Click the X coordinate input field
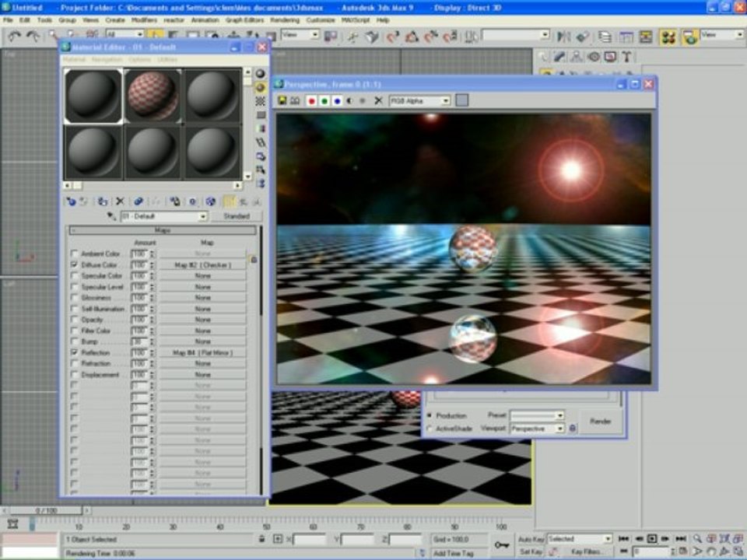Image resolution: width=747 pixels, height=560 pixels. pos(310,540)
